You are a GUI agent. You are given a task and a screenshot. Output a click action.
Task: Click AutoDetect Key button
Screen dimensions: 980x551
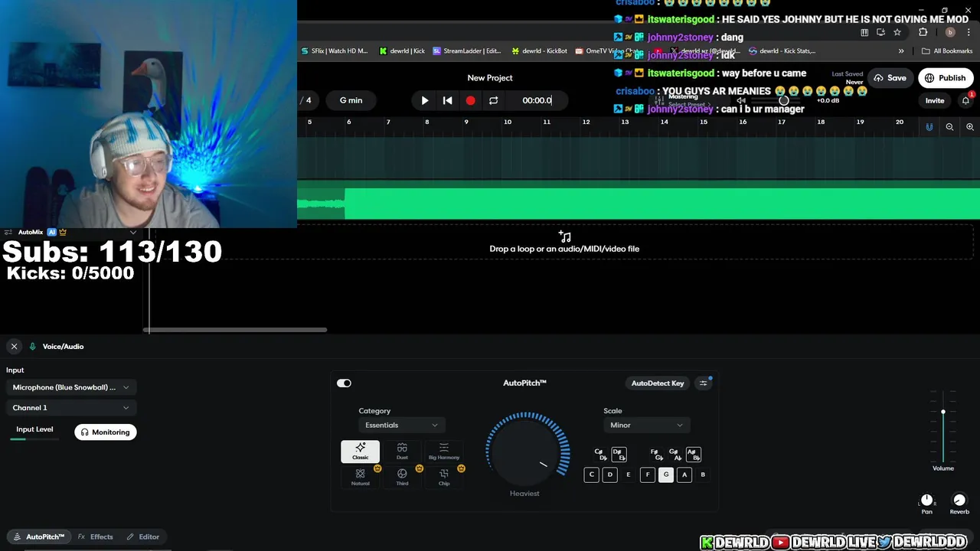click(658, 383)
